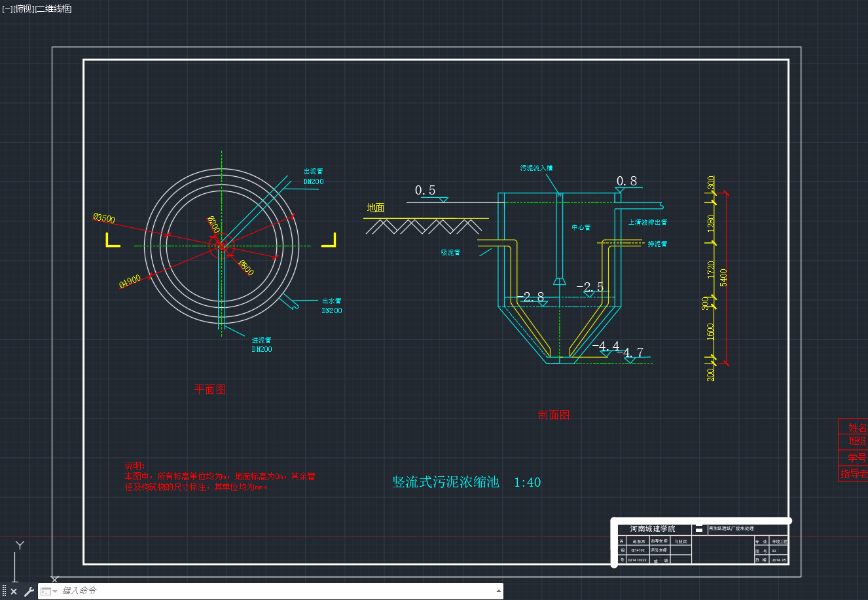
Task: Select the Ø4900 diameter dimension
Action: tap(130, 282)
